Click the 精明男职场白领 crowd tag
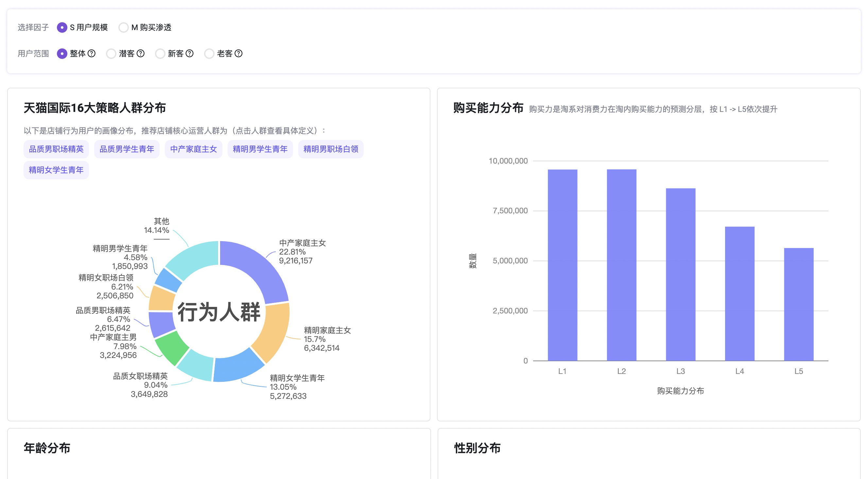 [331, 149]
